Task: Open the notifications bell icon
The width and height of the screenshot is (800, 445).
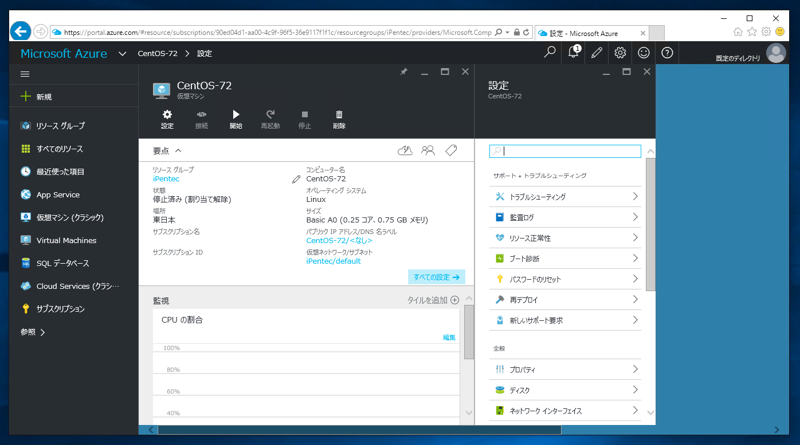Action: tap(573, 52)
